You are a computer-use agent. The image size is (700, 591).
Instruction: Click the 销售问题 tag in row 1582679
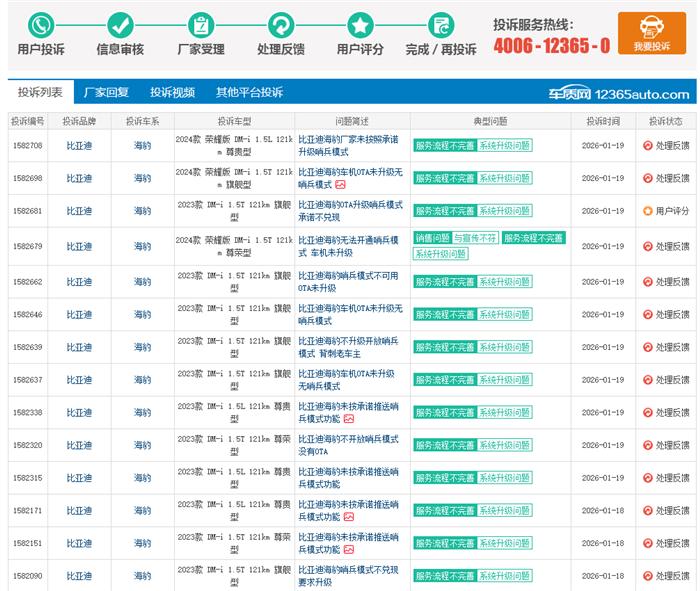click(432, 238)
